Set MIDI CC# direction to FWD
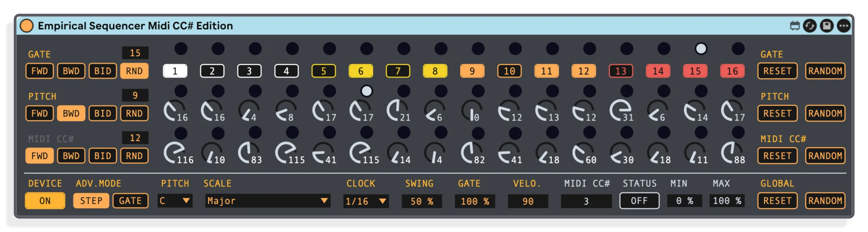This screenshot has width=868, height=232. (x=39, y=156)
